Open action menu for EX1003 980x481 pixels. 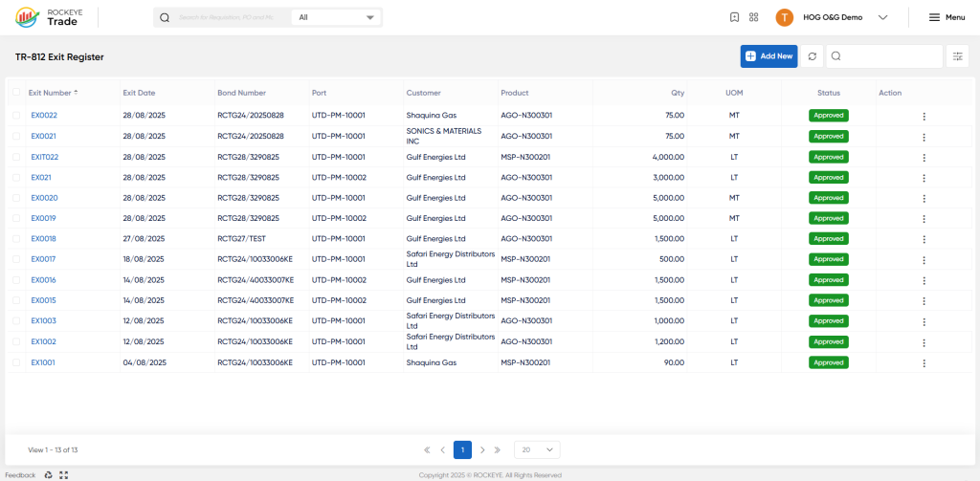924,321
